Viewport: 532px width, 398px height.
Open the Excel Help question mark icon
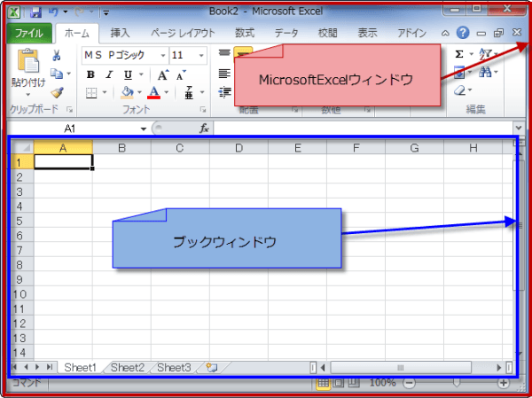pyautogui.click(x=462, y=33)
